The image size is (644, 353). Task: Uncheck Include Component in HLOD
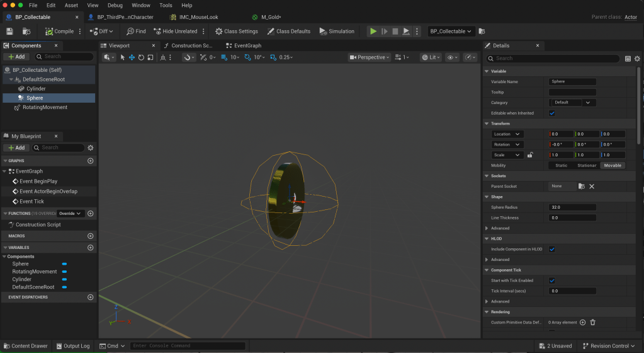click(x=552, y=249)
